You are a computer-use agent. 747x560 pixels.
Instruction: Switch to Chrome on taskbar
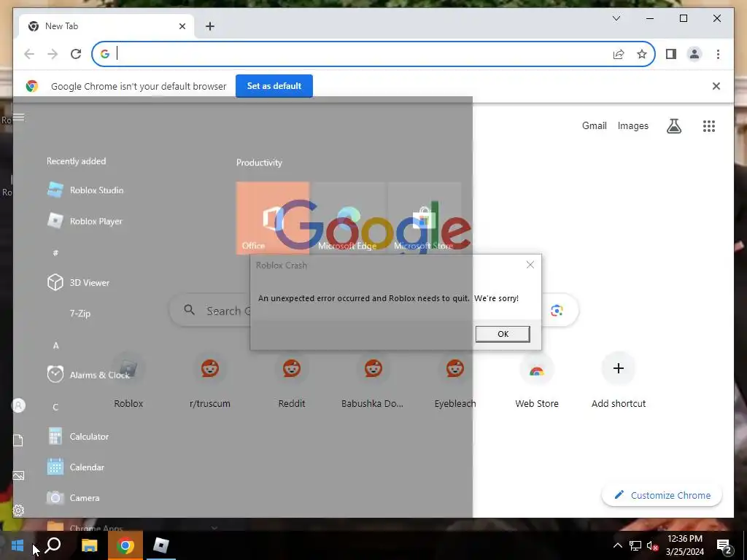[125, 545]
